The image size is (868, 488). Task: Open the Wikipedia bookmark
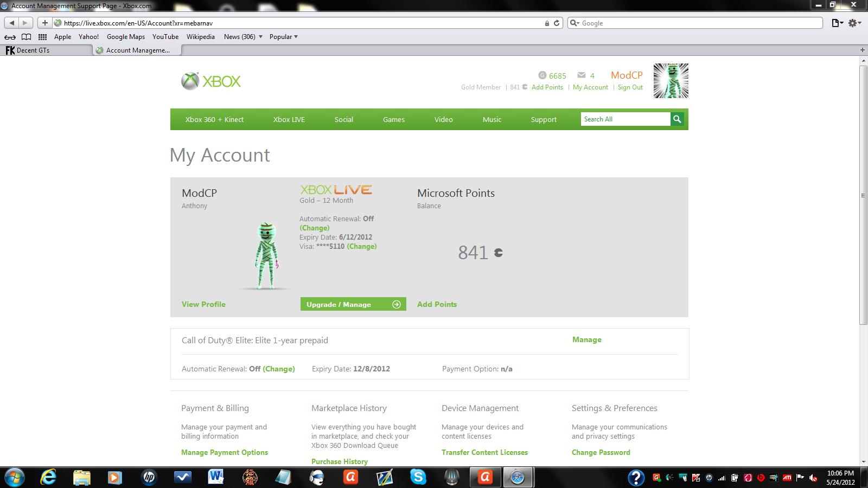pos(201,37)
